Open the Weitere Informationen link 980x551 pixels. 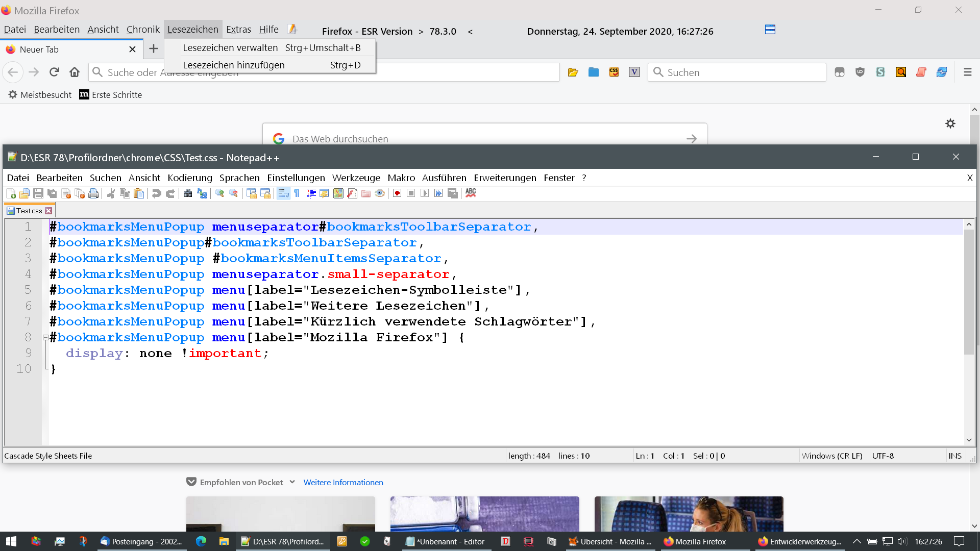pyautogui.click(x=343, y=483)
